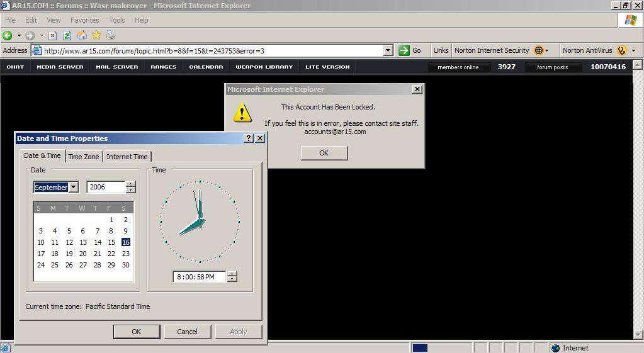Screen dimensions: 644x353
Task: Click the Norton AntiVirus icon
Action: (x=622, y=50)
